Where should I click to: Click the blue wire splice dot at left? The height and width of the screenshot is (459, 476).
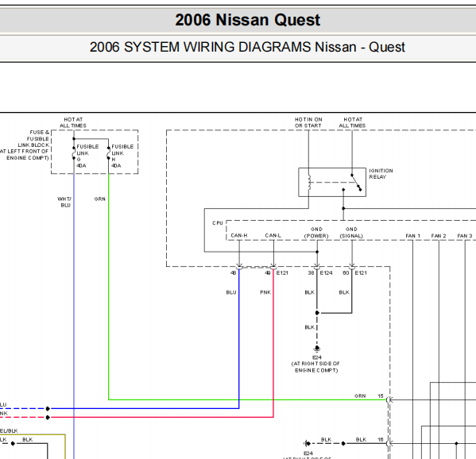(48, 409)
